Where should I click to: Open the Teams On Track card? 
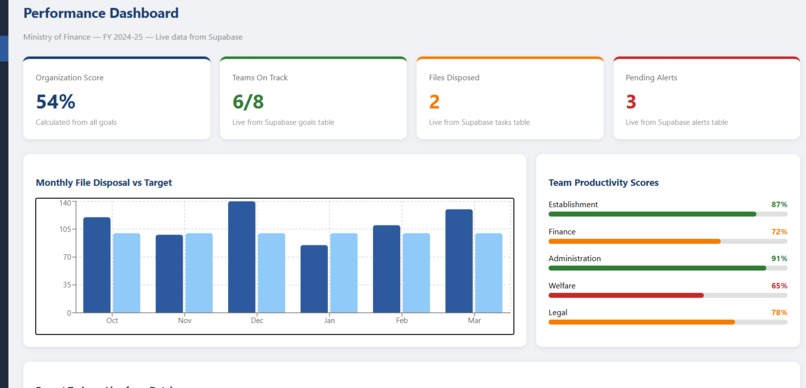[313, 98]
